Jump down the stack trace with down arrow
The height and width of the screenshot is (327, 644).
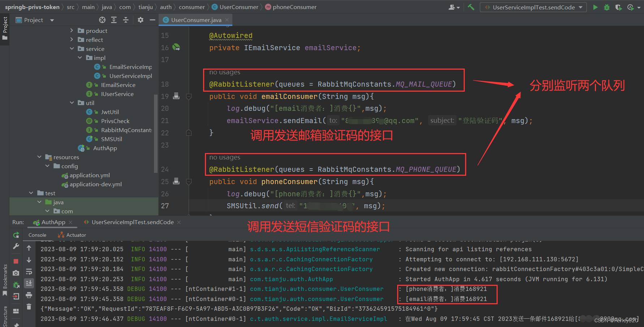[29, 260]
